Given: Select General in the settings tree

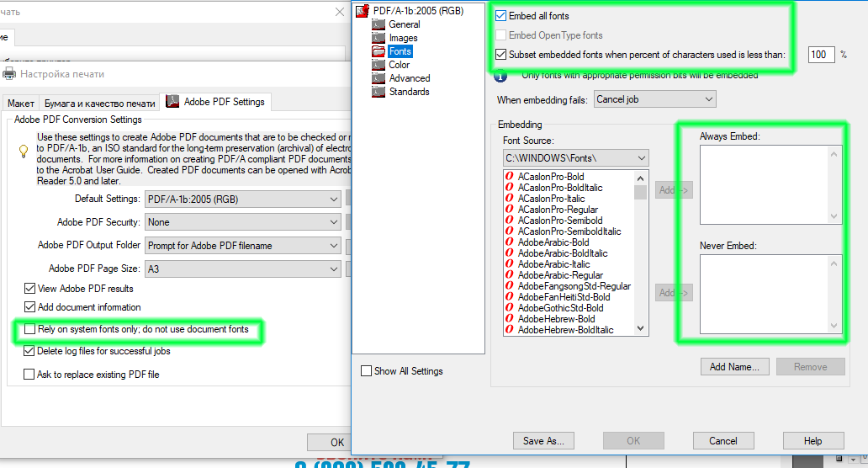Looking at the screenshot, I should (404, 24).
